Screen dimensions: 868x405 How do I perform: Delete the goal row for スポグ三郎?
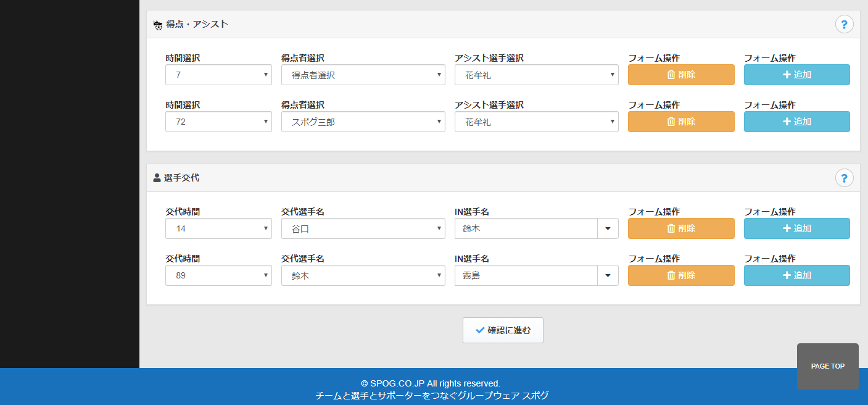click(x=681, y=122)
